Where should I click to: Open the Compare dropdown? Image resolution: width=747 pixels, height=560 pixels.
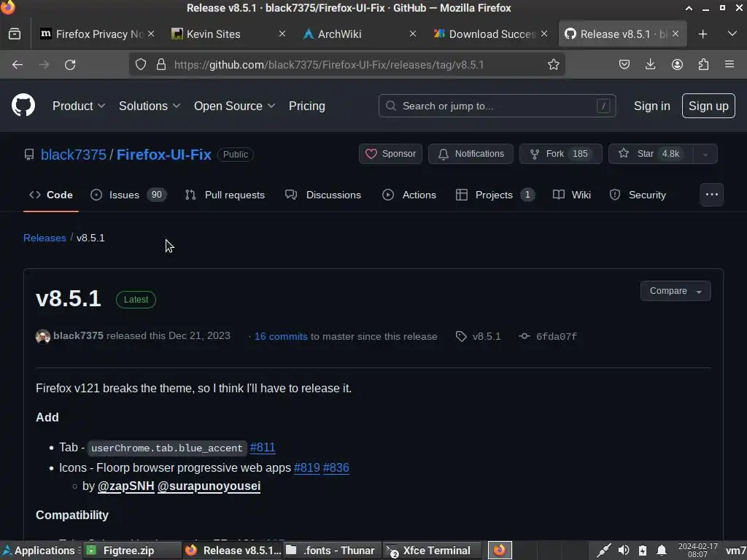coord(676,291)
